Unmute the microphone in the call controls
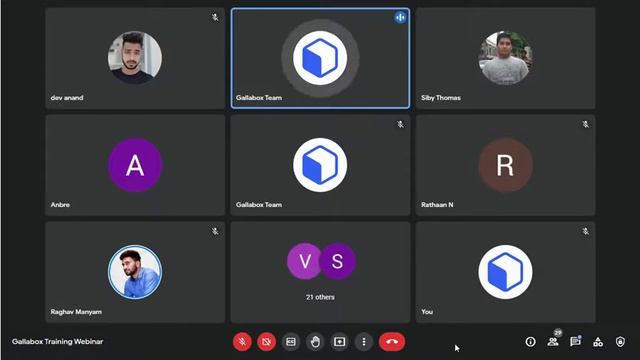Screen dimensions: 640x360 coord(242,342)
